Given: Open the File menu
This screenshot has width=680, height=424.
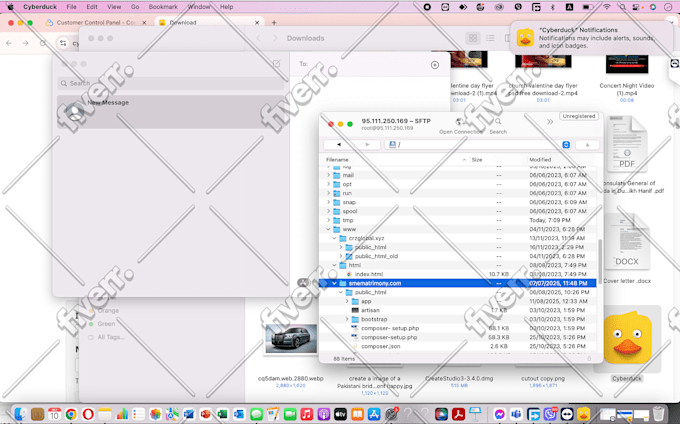Looking at the screenshot, I should (x=71, y=7).
